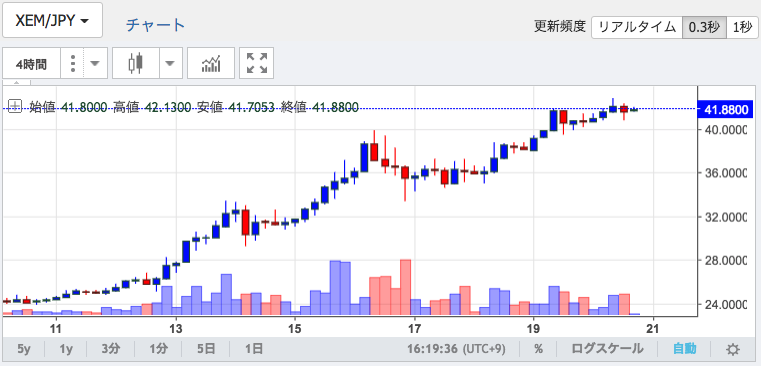Screen dimensions: 761x366
Task: Click 終値 41.8800 in legend
Action: point(320,107)
